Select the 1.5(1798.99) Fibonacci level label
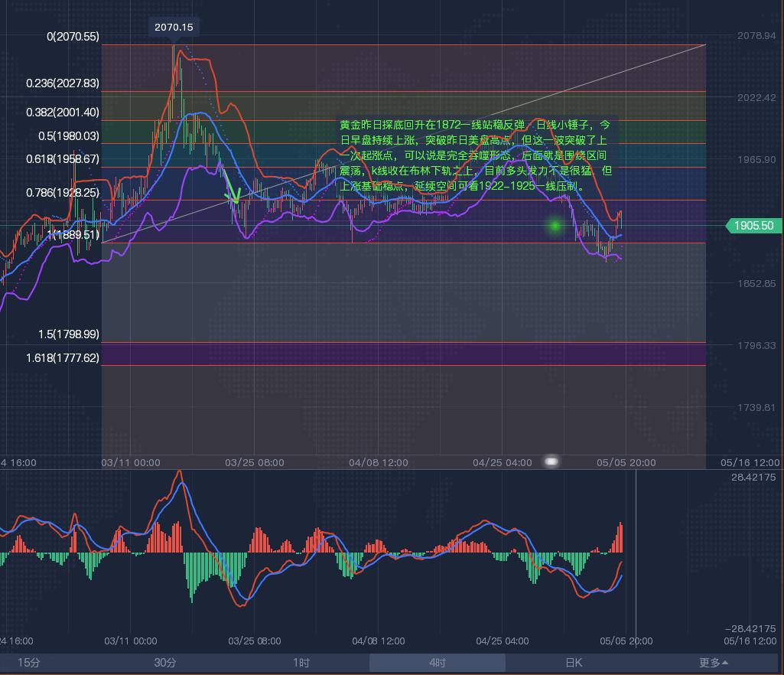784x675 pixels. [x=67, y=334]
